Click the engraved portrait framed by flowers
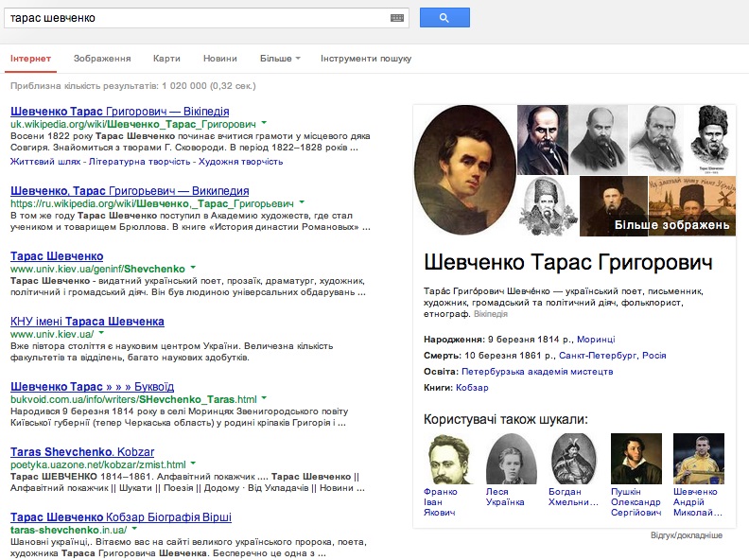The image size is (749, 560). click(548, 206)
